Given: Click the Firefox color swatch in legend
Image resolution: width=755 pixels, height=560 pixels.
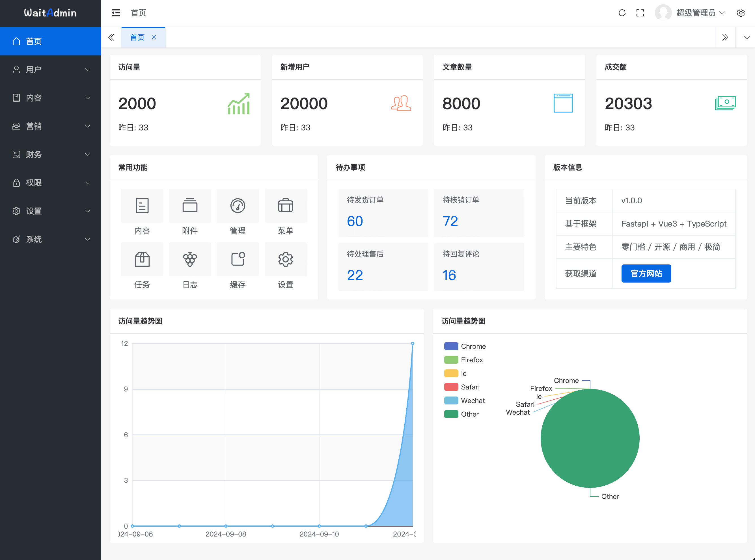Looking at the screenshot, I should 451,360.
